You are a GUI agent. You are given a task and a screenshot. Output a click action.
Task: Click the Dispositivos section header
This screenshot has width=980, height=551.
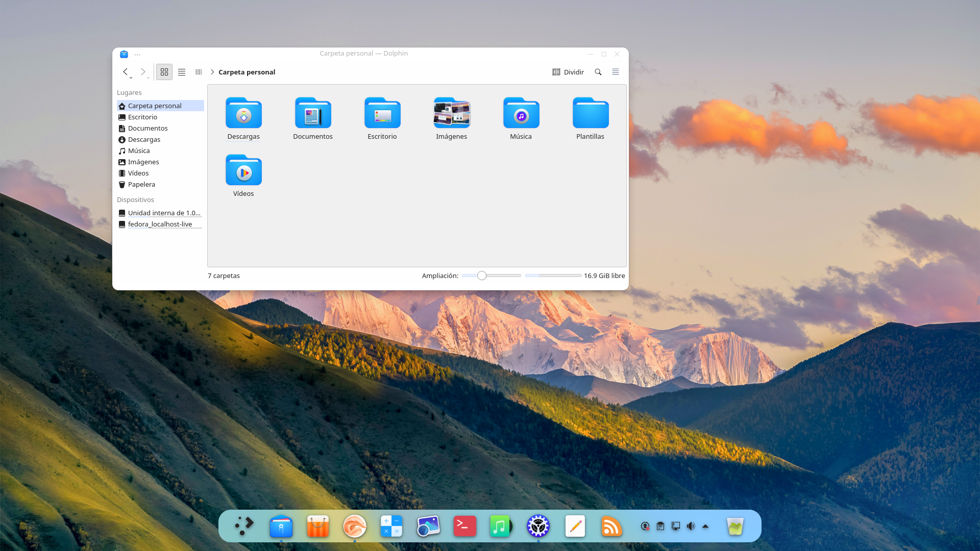pos(135,199)
